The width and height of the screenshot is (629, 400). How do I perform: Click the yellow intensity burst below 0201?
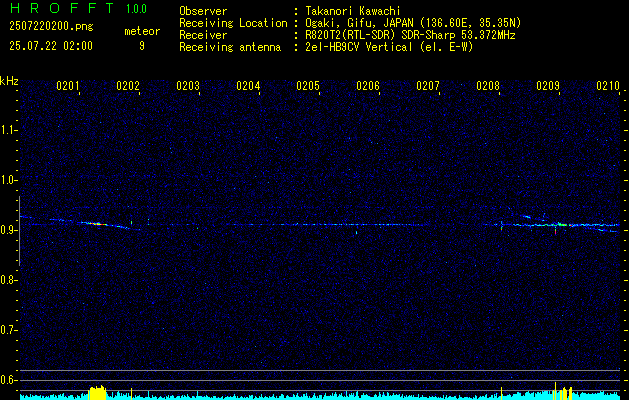pyautogui.click(x=97, y=392)
